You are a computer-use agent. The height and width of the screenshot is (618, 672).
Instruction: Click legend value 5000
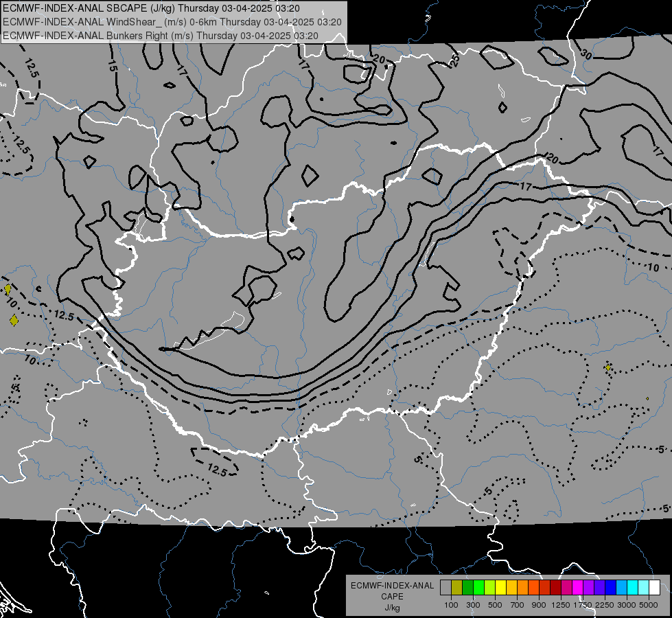click(649, 605)
